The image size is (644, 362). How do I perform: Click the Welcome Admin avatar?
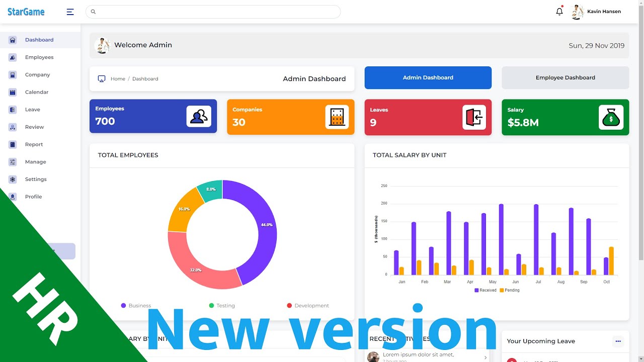pos(102,45)
